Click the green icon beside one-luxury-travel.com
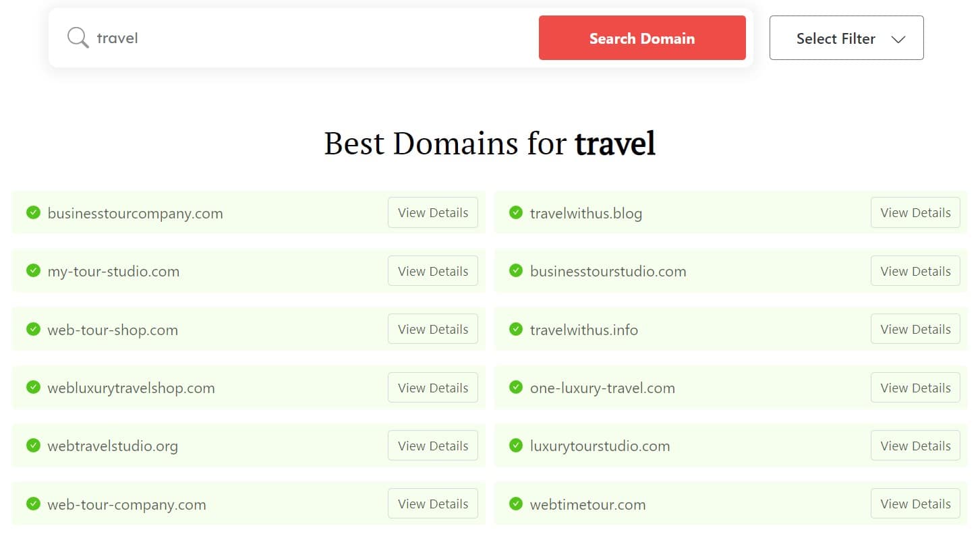 [x=516, y=388]
